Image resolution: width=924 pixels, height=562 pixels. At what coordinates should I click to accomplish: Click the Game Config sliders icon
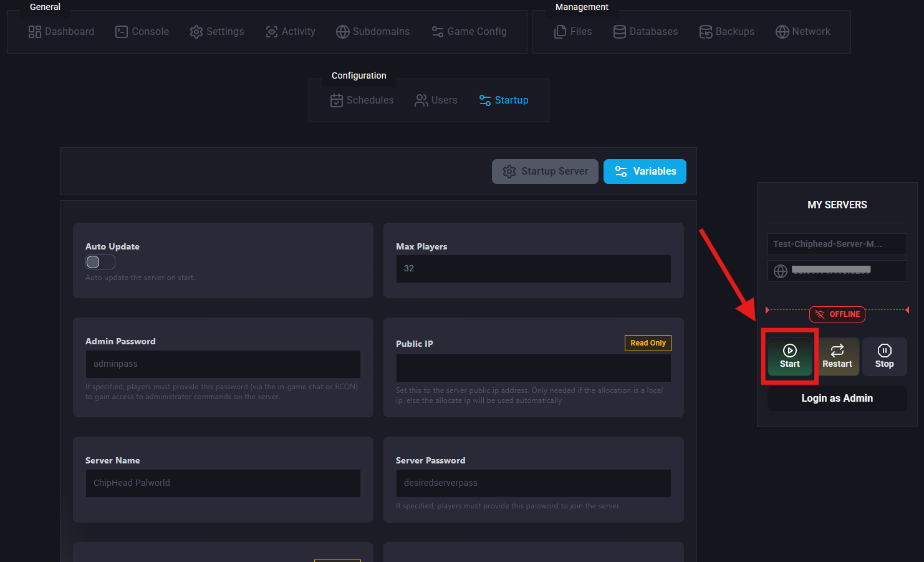[438, 32]
